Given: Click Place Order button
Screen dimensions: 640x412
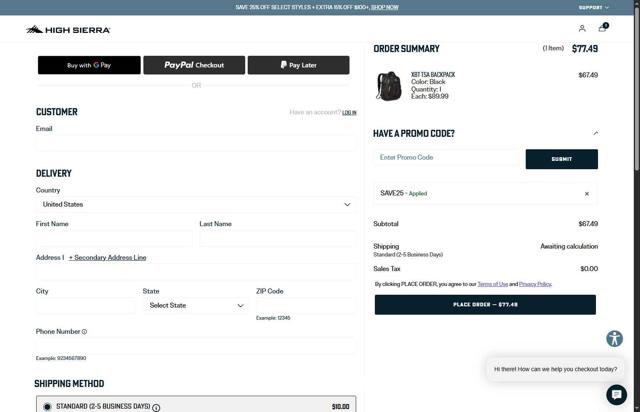Looking at the screenshot, I should pos(485,305).
